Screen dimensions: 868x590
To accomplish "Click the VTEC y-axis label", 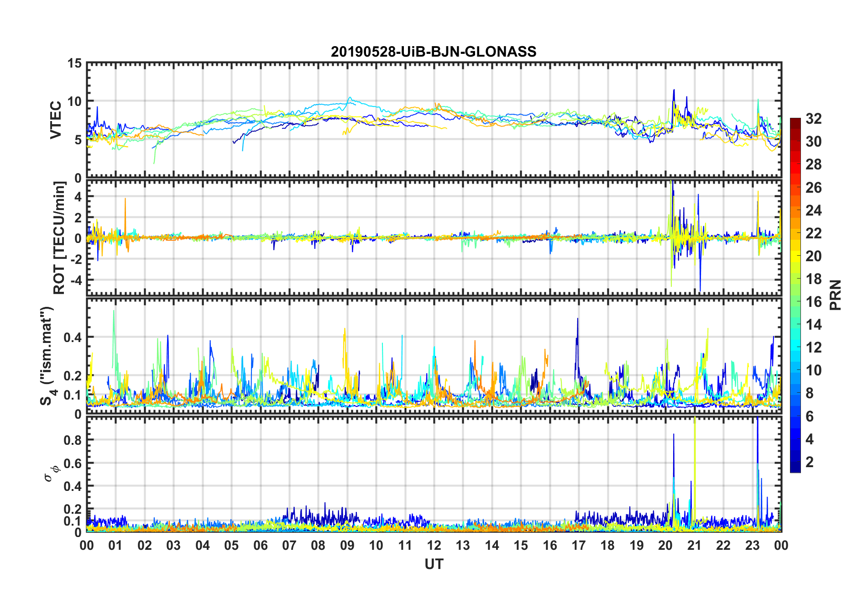I will [56, 120].
